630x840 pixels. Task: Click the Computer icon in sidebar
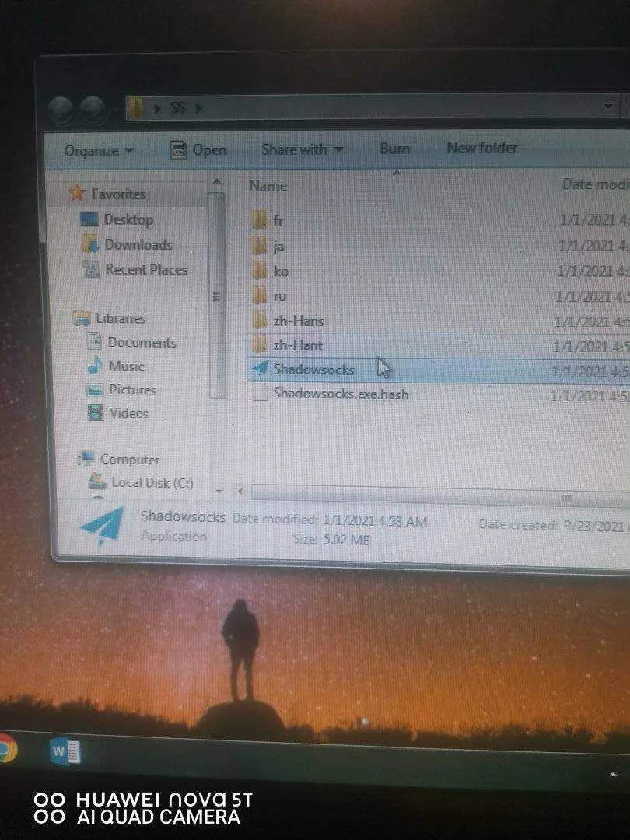pyautogui.click(x=86, y=459)
